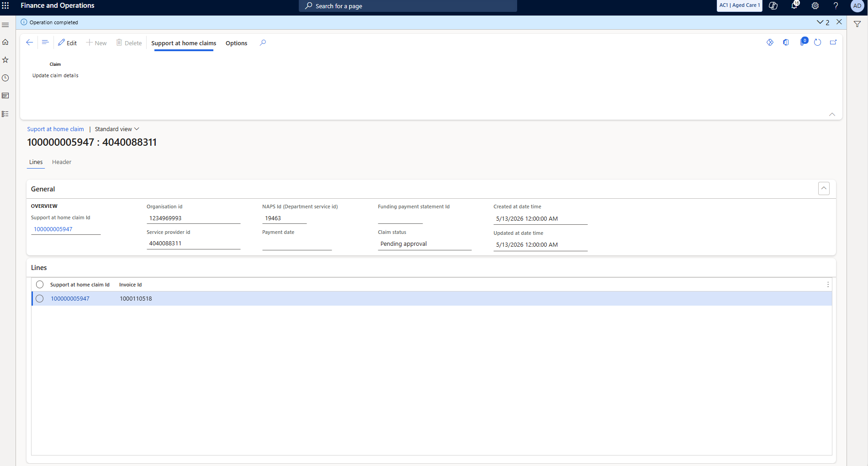Open help question mark icon

pos(836,6)
